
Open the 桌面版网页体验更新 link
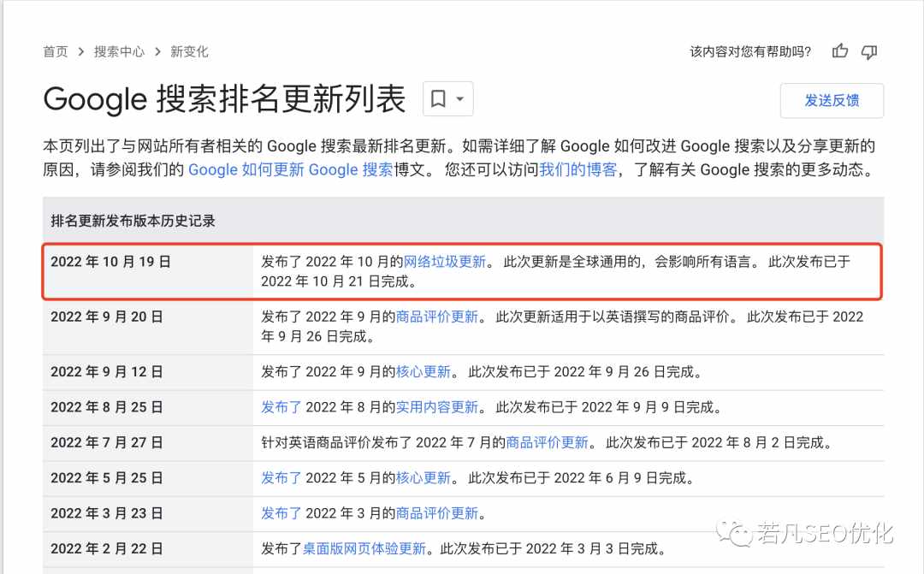point(364,548)
